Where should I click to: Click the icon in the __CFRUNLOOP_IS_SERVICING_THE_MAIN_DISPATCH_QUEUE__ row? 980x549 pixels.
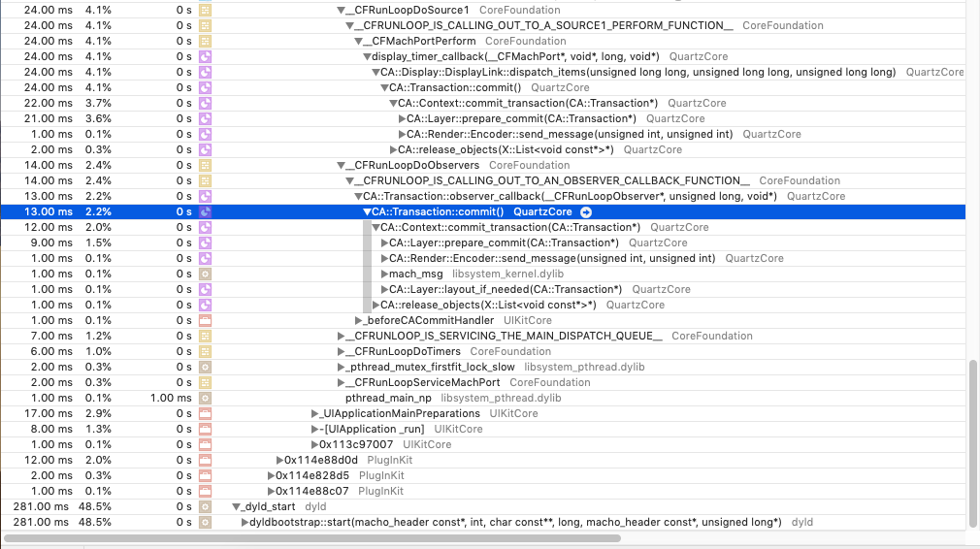(205, 336)
